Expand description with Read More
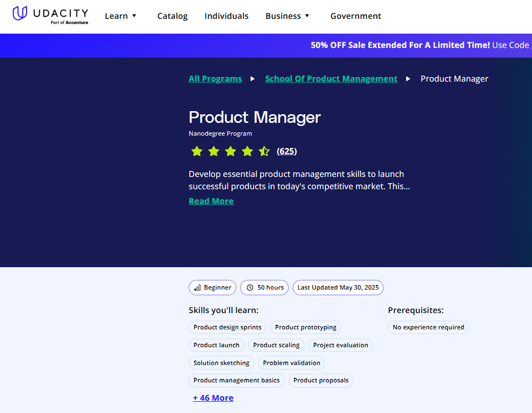The image size is (532, 413). (x=211, y=201)
